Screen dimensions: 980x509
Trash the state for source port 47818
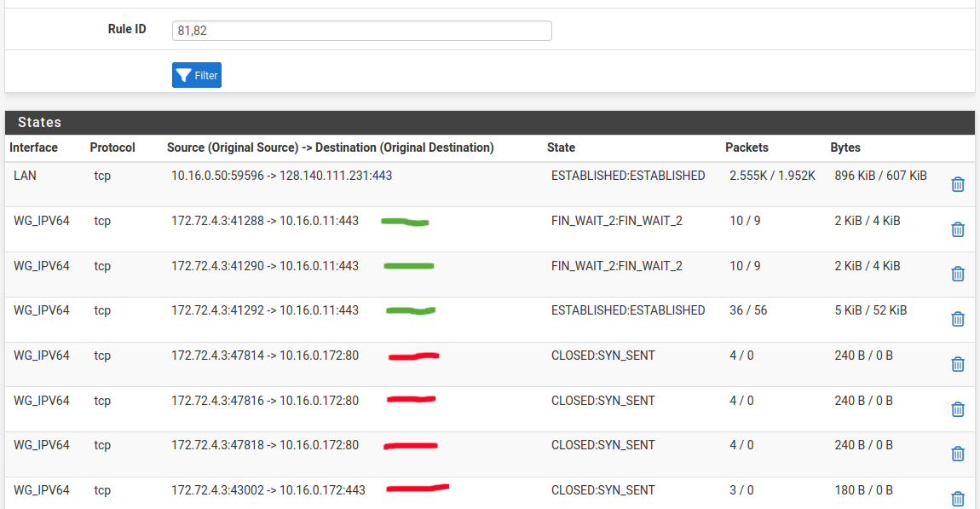(x=957, y=454)
